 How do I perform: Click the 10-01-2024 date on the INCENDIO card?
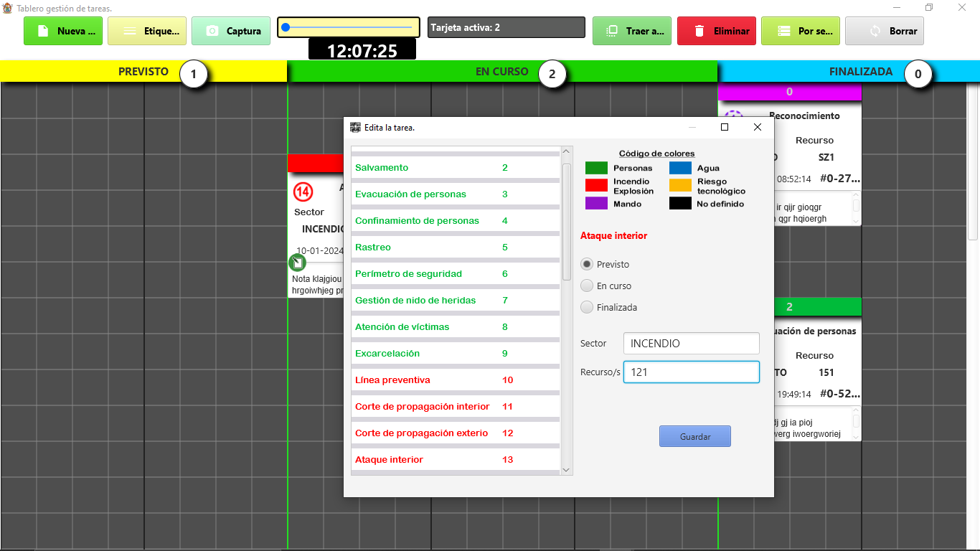(320, 251)
